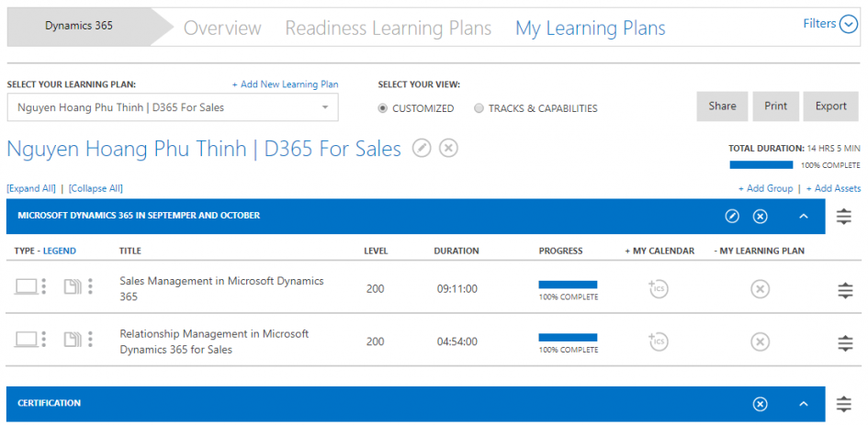Open the Type Legend link

[x=60, y=251]
